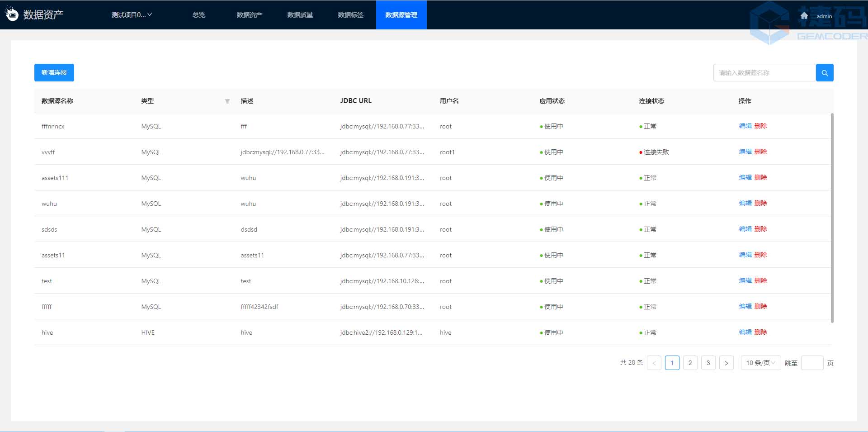
Task: Click the search magnifier icon button
Action: (825, 73)
